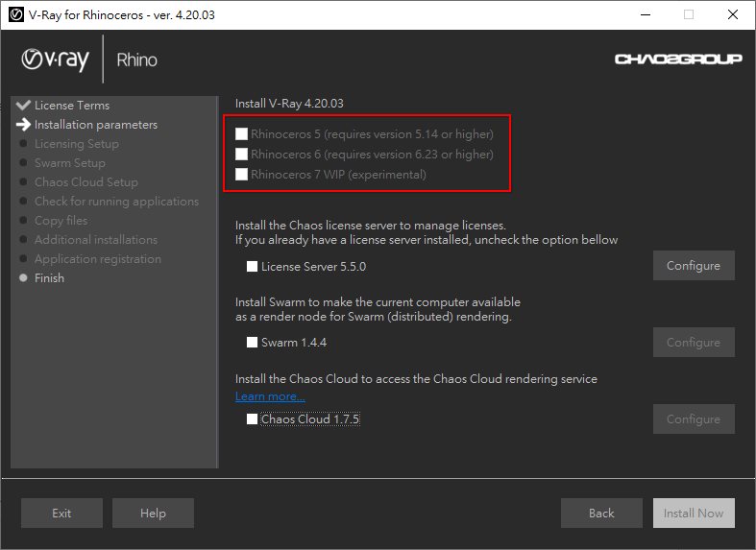
Task: Click the Install V-Ray 4.20.03 heading
Action: point(289,104)
